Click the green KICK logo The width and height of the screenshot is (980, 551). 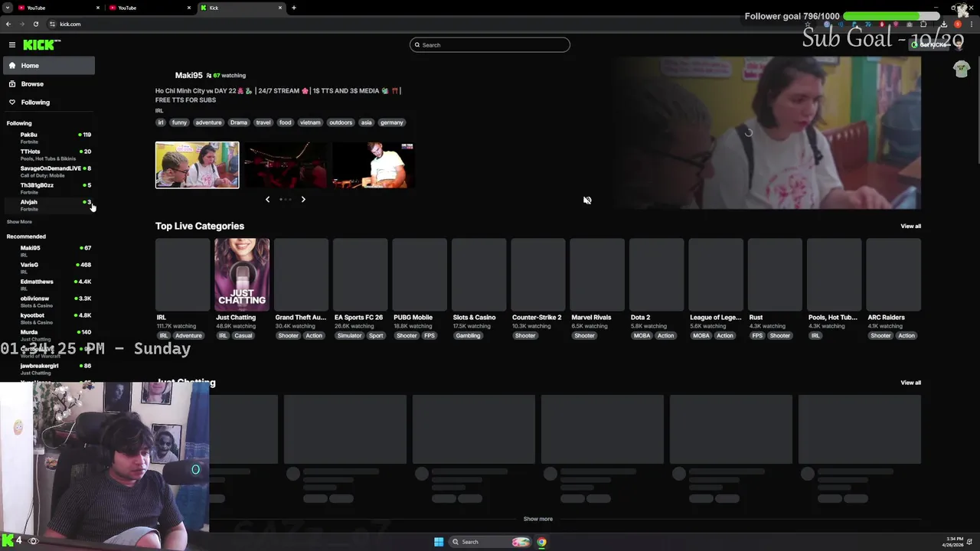[x=41, y=45]
